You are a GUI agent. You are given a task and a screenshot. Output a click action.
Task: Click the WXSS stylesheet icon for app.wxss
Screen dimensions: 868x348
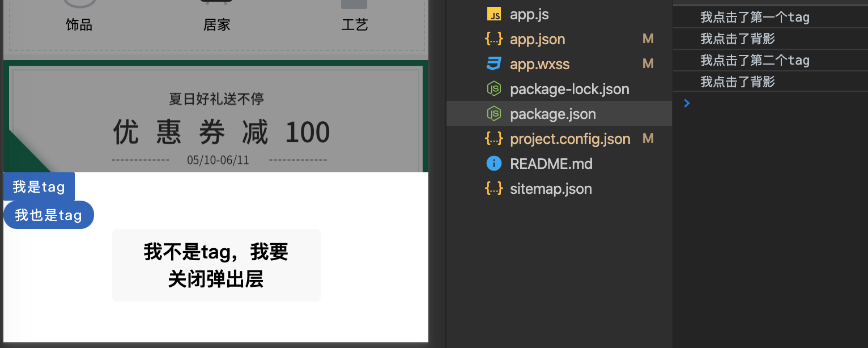[493, 63]
